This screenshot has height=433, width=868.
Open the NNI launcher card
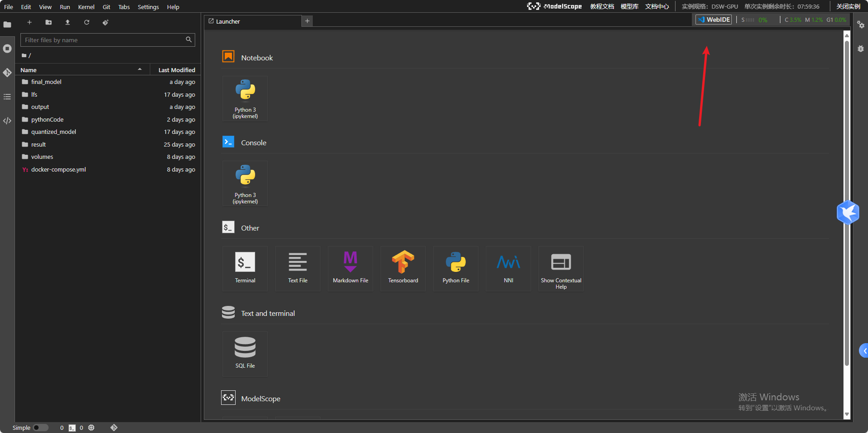(x=508, y=269)
